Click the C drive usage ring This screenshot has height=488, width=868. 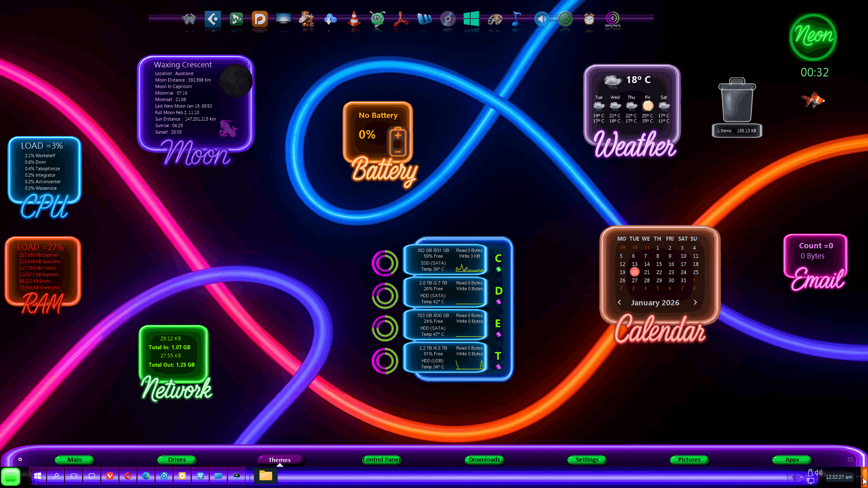point(385,263)
